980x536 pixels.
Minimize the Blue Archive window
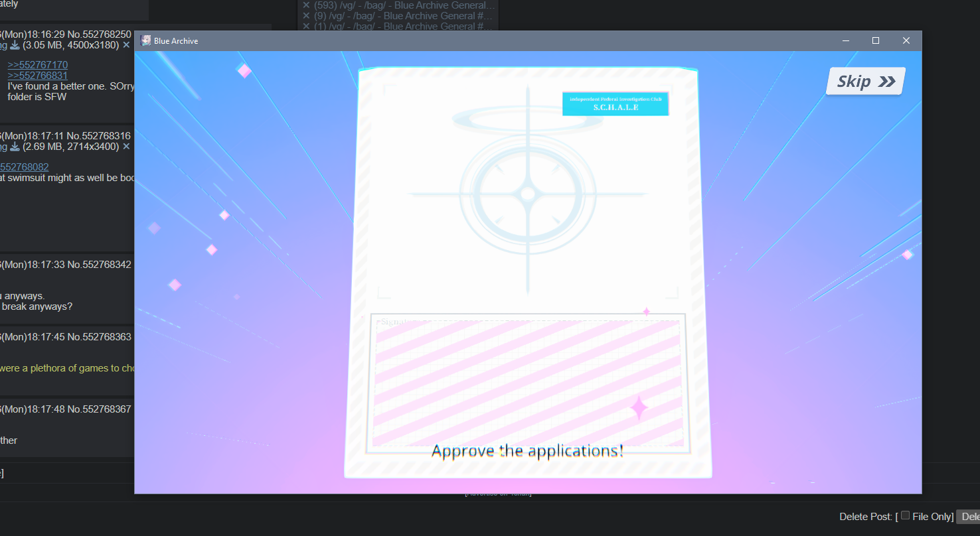click(846, 40)
